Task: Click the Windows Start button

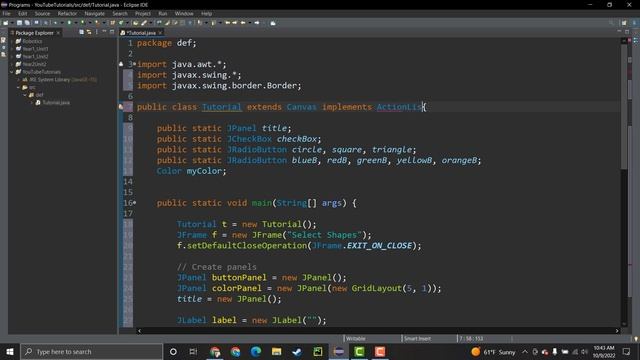Action: (10, 351)
